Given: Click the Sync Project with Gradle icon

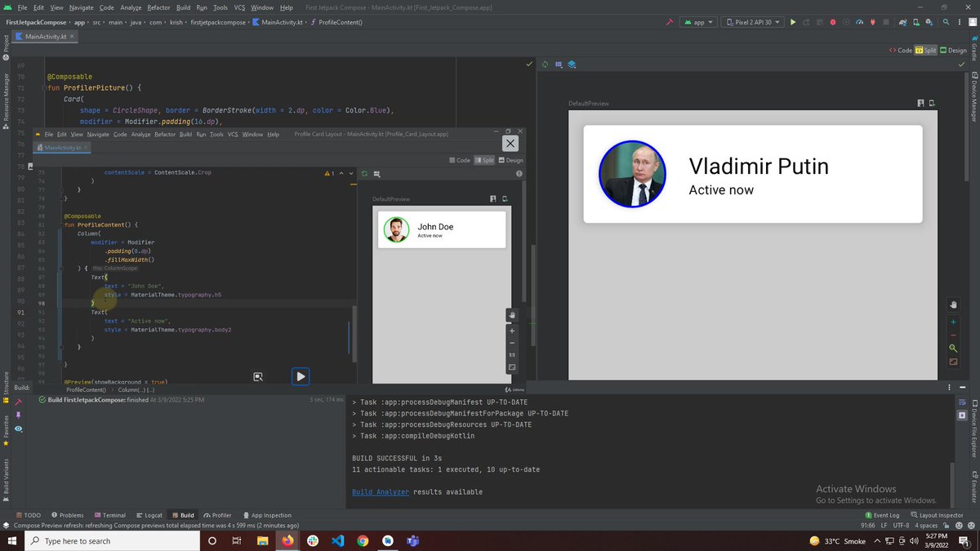Looking at the screenshot, I should coord(902,22).
